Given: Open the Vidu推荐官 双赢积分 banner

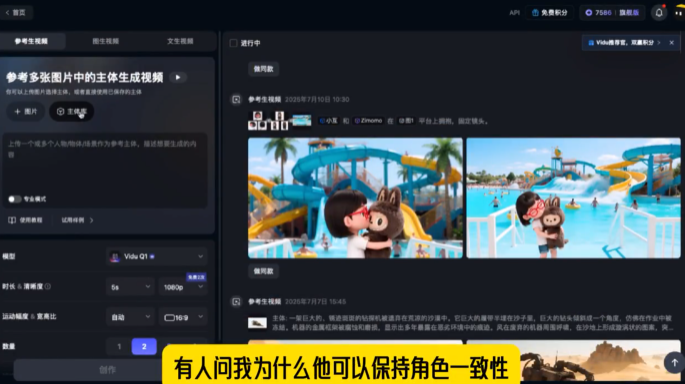Looking at the screenshot, I should (x=625, y=43).
